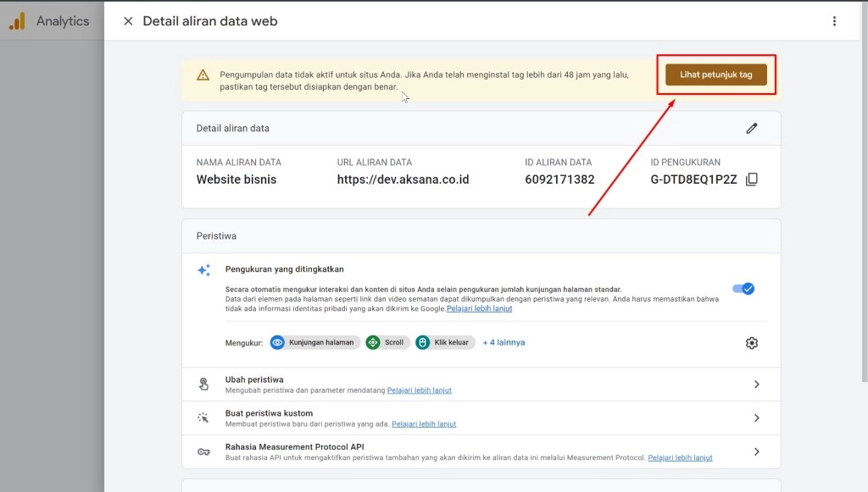
Task: Expand the Ubah peristiwa row chevron
Action: pyautogui.click(x=756, y=384)
